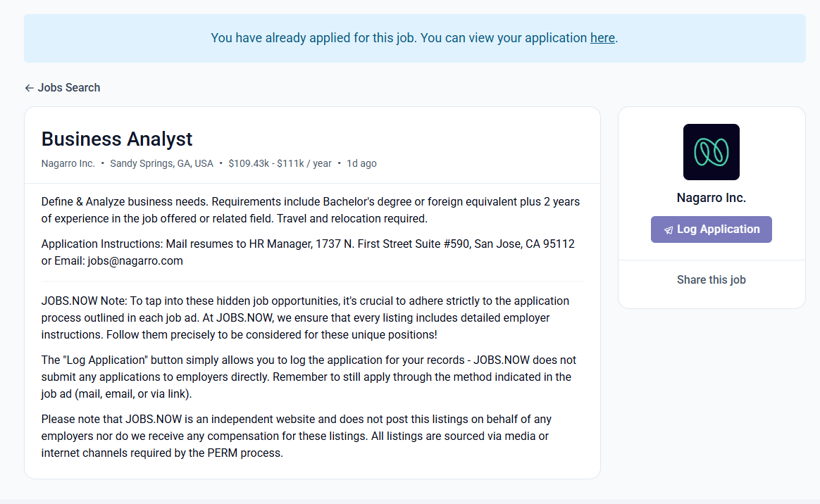Click the $109.43k - $111k salary range
This screenshot has height=504, width=820.
(280, 163)
